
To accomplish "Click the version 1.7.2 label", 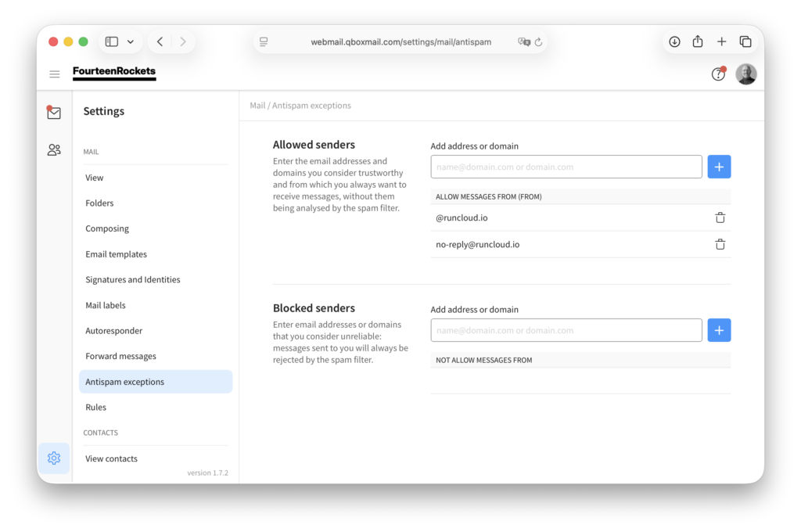I will click(x=207, y=473).
